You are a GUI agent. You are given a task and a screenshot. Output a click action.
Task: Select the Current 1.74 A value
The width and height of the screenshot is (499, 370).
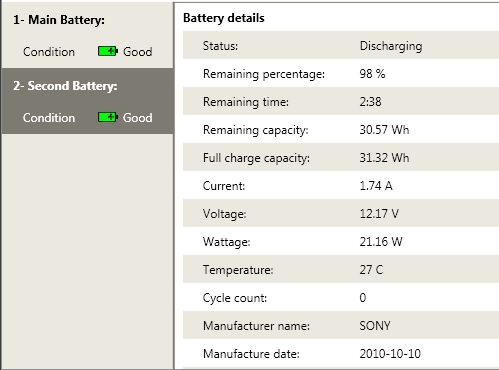(x=376, y=186)
